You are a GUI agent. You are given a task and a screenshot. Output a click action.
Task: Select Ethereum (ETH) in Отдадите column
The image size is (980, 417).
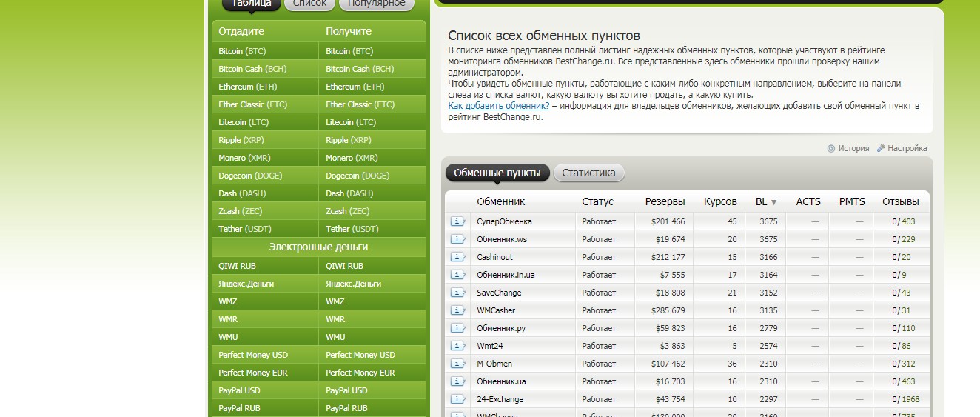(265, 87)
